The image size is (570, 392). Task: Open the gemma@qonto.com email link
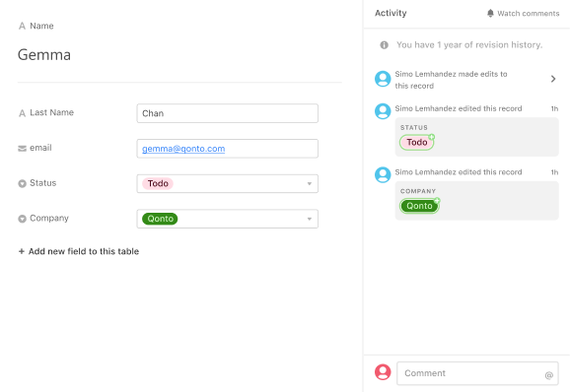[183, 149]
